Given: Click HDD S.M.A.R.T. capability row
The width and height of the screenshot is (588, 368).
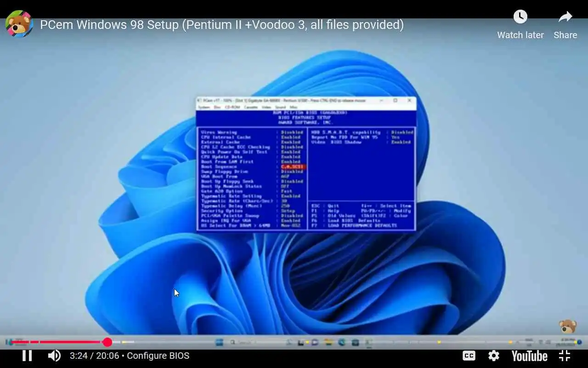Looking at the screenshot, I should point(362,132).
